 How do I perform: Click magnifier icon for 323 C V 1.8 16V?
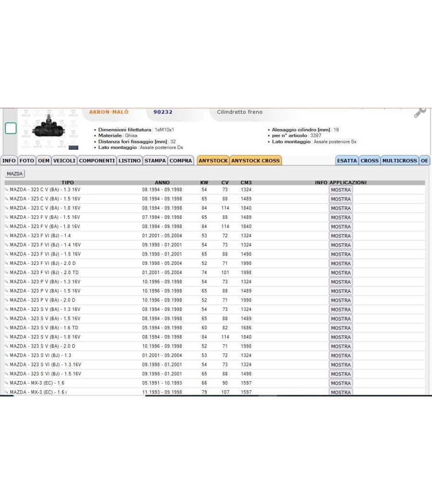pyautogui.click(x=6, y=208)
